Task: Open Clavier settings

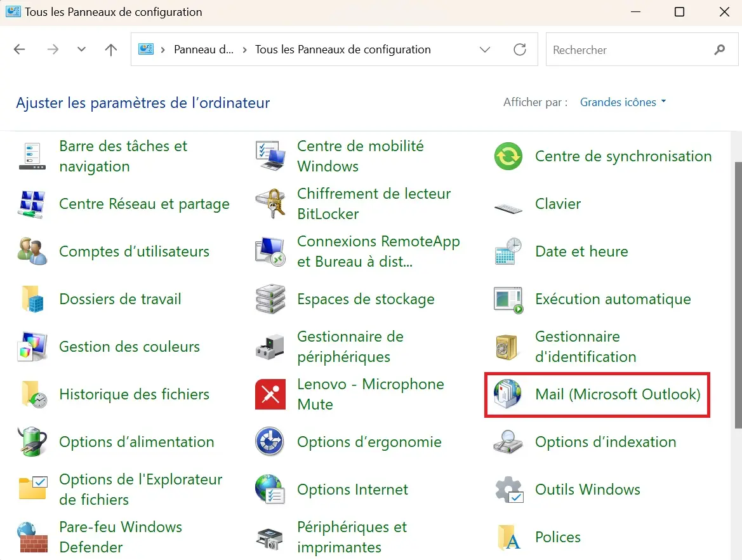Action: pos(557,204)
